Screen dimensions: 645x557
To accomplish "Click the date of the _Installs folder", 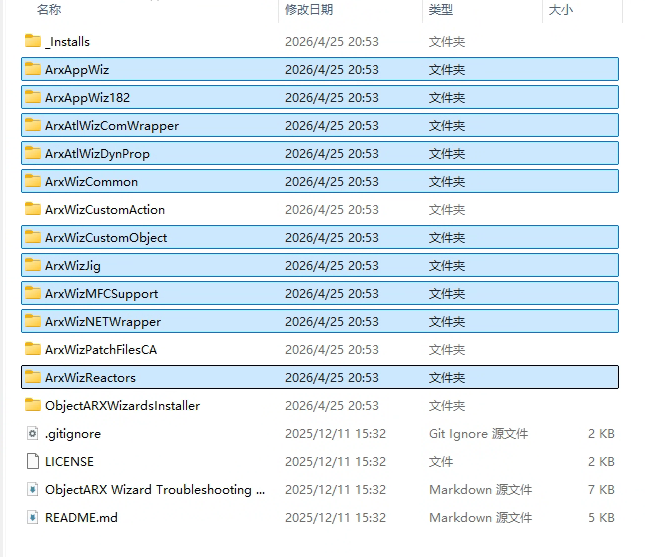I will click(x=332, y=42).
